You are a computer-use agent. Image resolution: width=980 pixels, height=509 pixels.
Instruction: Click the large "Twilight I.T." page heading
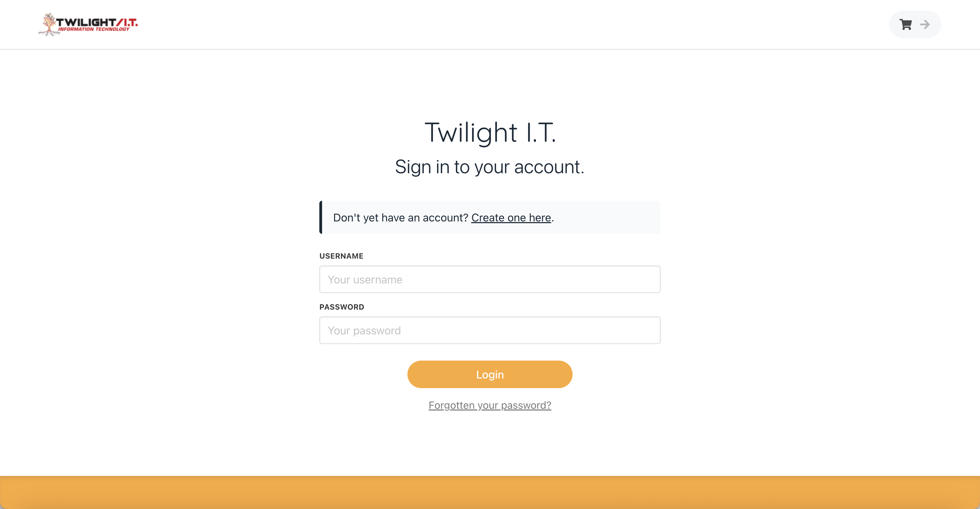(x=490, y=133)
